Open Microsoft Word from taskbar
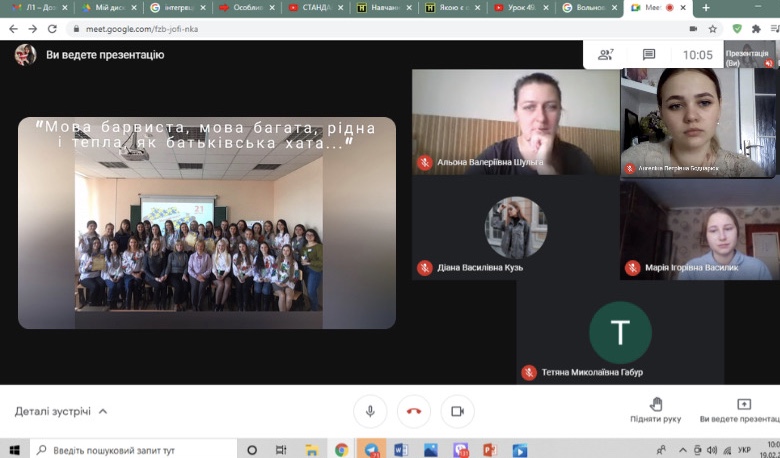 tap(400, 450)
